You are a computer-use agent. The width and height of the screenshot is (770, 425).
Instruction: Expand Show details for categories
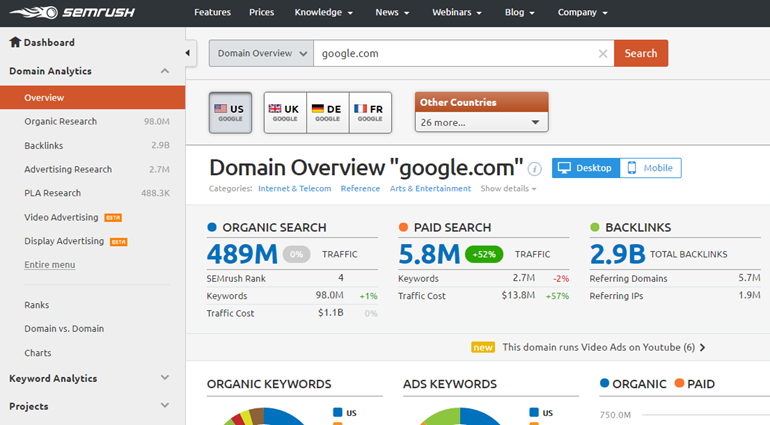point(508,189)
